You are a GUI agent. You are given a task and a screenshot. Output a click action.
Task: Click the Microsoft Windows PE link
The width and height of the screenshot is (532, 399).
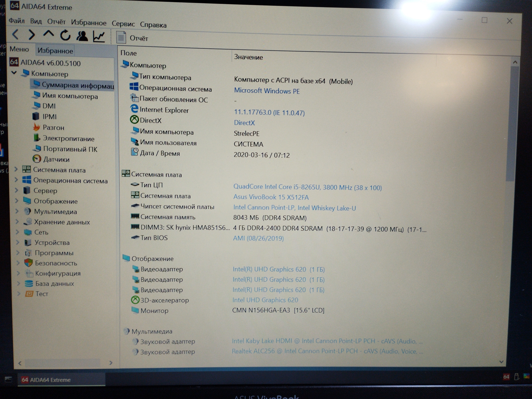(x=267, y=91)
